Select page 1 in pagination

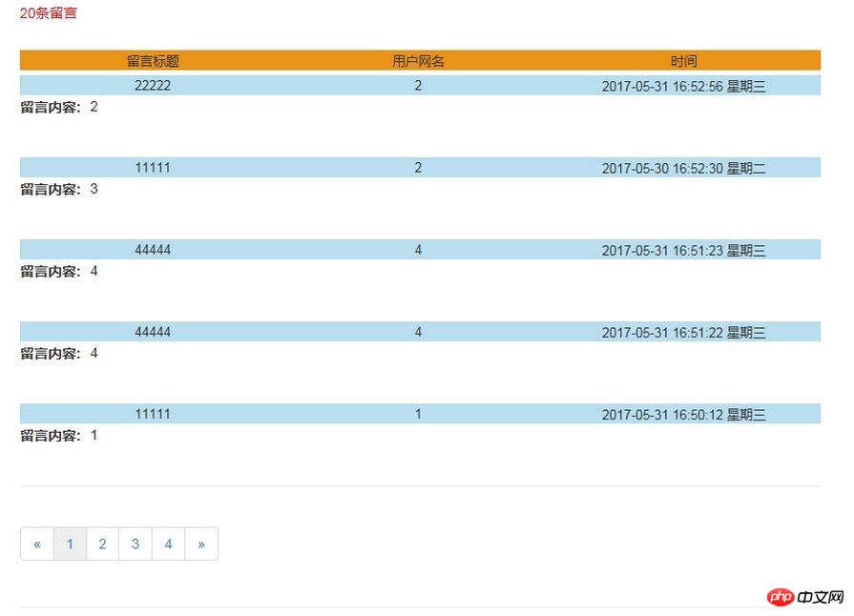coord(70,544)
